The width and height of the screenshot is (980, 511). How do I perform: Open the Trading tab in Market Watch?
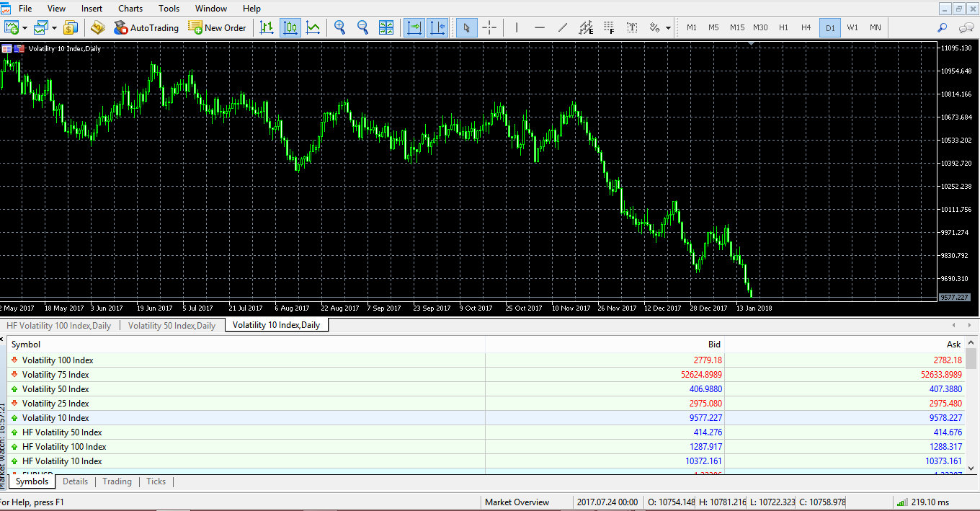(x=117, y=481)
